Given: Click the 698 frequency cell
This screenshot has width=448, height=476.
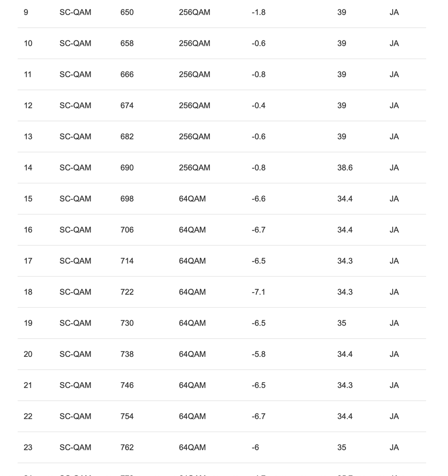Looking at the screenshot, I should tap(127, 199).
